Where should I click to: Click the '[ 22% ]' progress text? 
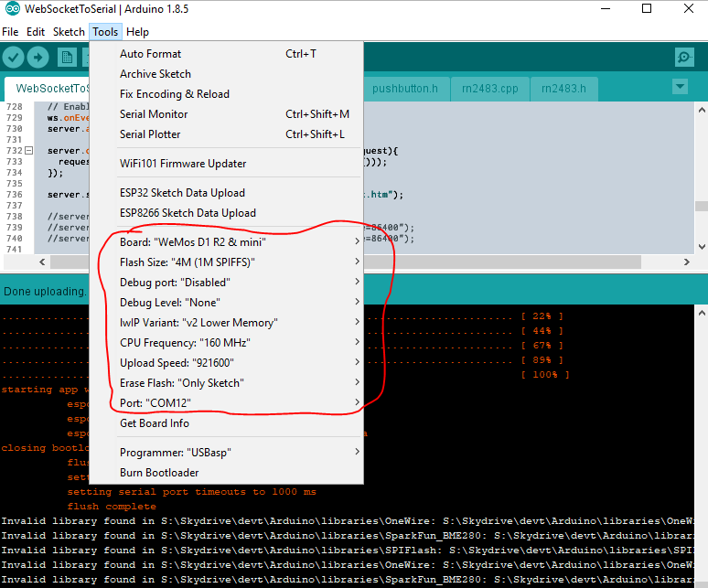(x=542, y=316)
